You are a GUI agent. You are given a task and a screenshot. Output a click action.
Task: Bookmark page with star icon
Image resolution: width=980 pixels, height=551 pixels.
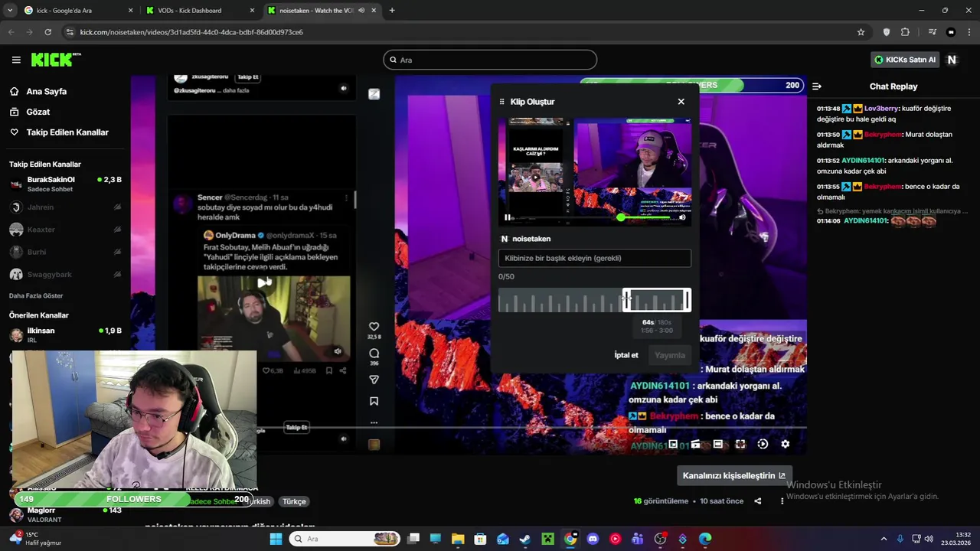pos(861,32)
